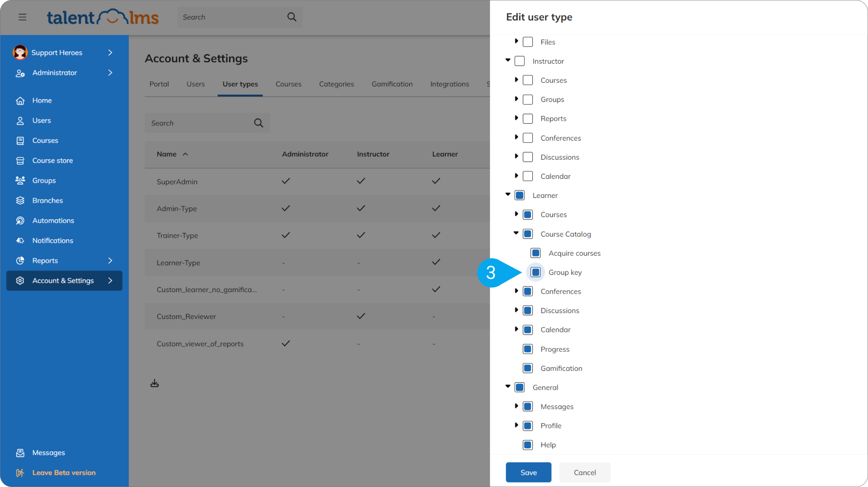Toggle the Acquire courses checkbox
Image resolution: width=868 pixels, height=487 pixels.
pyautogui.click(x=536, y=253)
